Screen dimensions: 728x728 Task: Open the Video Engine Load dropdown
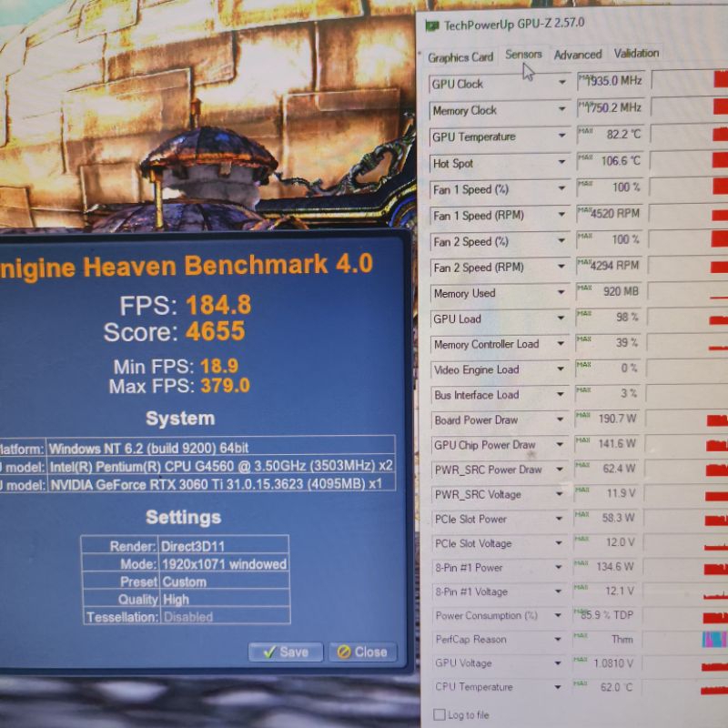pos(561,369)
